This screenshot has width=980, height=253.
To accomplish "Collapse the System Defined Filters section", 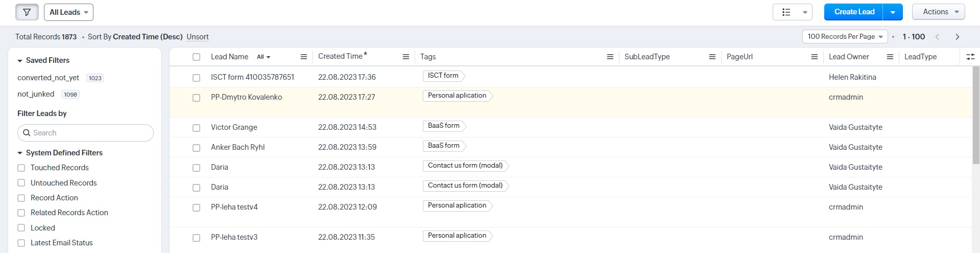I will [20, 153].
